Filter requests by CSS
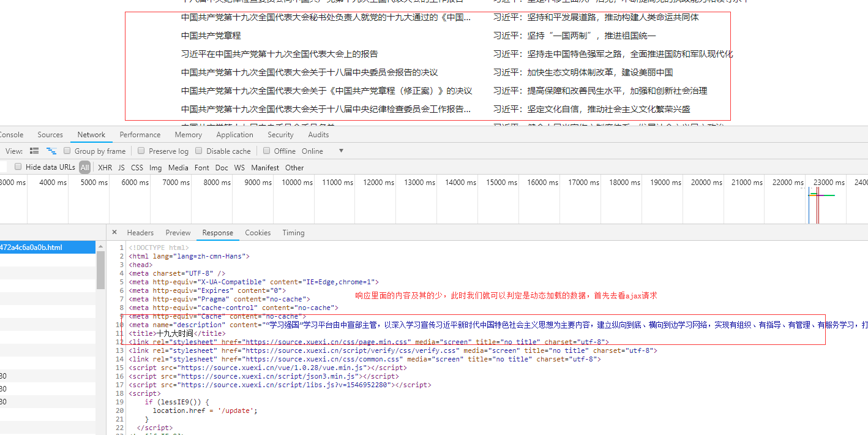Viewport: 868px width, 435px height. (137, 167)
